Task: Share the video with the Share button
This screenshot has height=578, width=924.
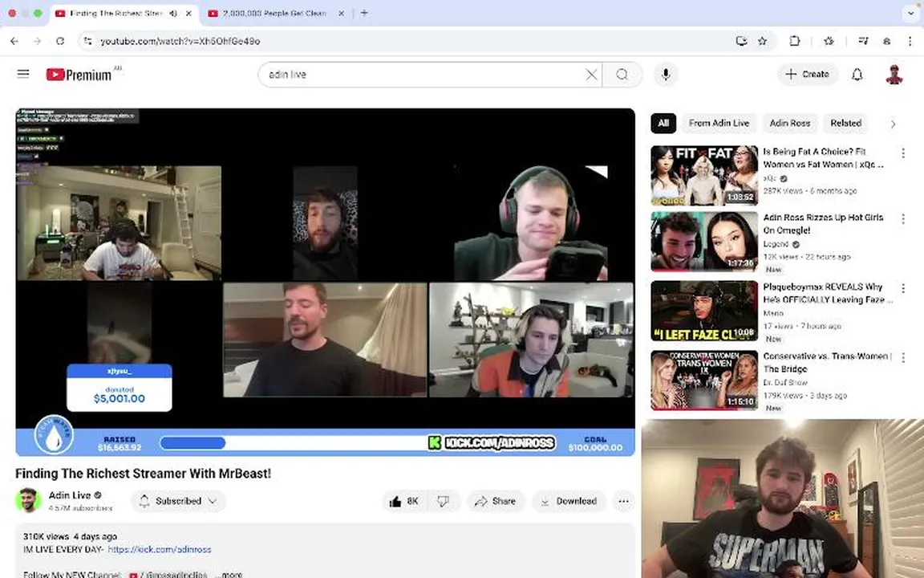Action: click(x=495, y=501)
